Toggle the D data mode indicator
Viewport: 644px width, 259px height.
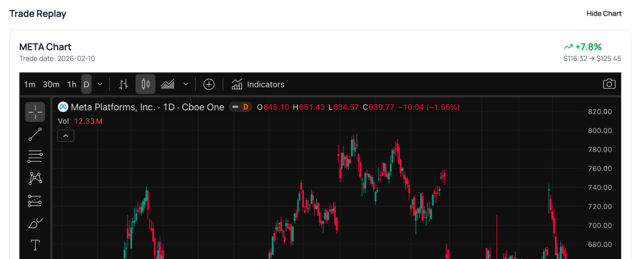point(241,107)
